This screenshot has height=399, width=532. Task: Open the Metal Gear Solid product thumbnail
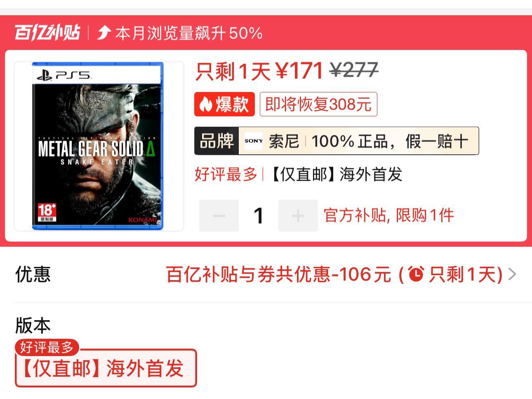[99, 146]
